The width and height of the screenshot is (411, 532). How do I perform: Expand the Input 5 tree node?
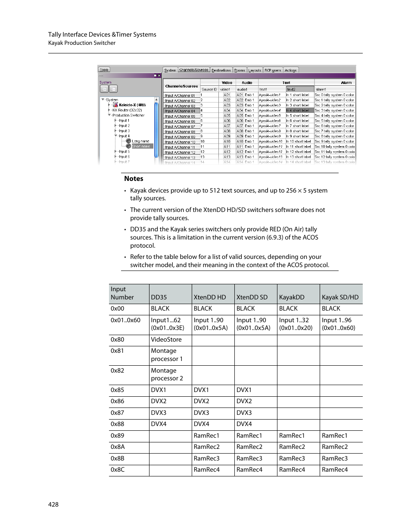pos(116,151)
